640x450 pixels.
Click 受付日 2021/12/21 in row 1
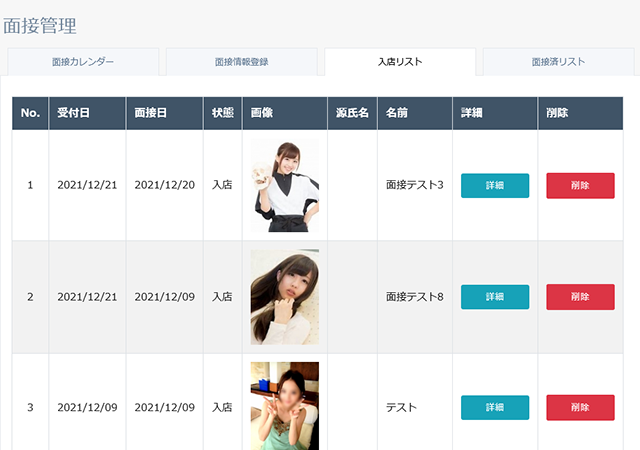[x=87, y=185]
